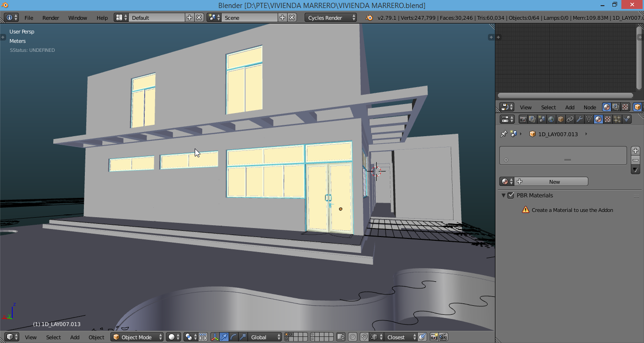Image resolution: width=644 pixels, height=343 pixels.
Task: Toggle the 3D manipulator widget button
Action: point(215,337)
